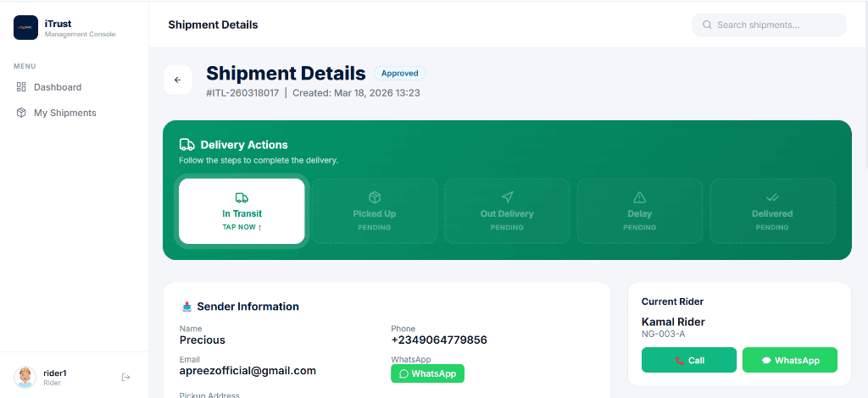Viewport: 868px width, 398px height.
Task: Click the Current Rider heading
Action: 672,301
